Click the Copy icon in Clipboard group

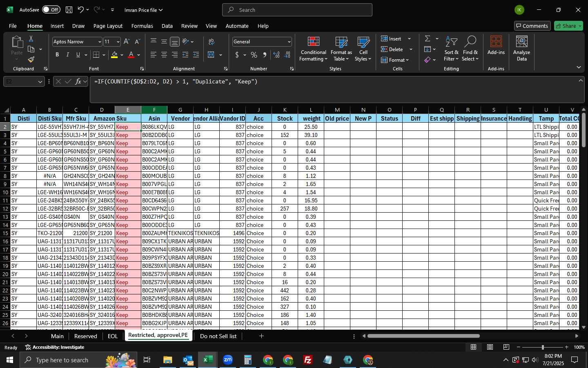(x=31, y=49)
